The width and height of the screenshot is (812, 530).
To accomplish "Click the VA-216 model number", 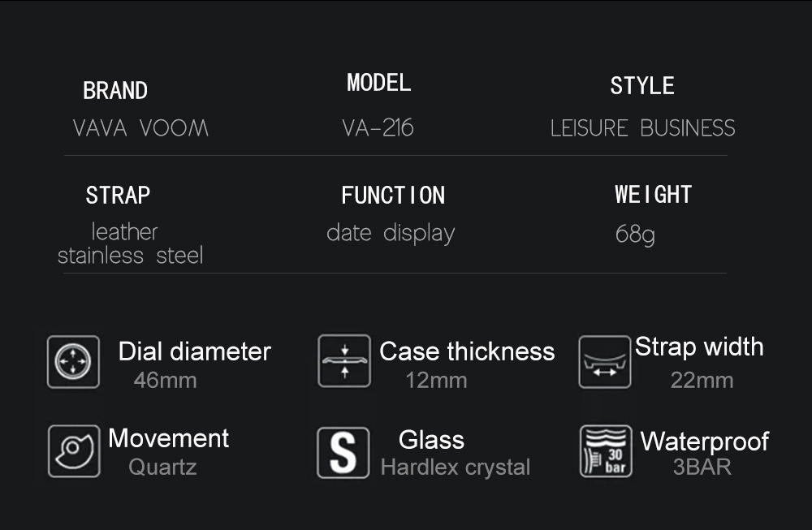I will (378, 128).
